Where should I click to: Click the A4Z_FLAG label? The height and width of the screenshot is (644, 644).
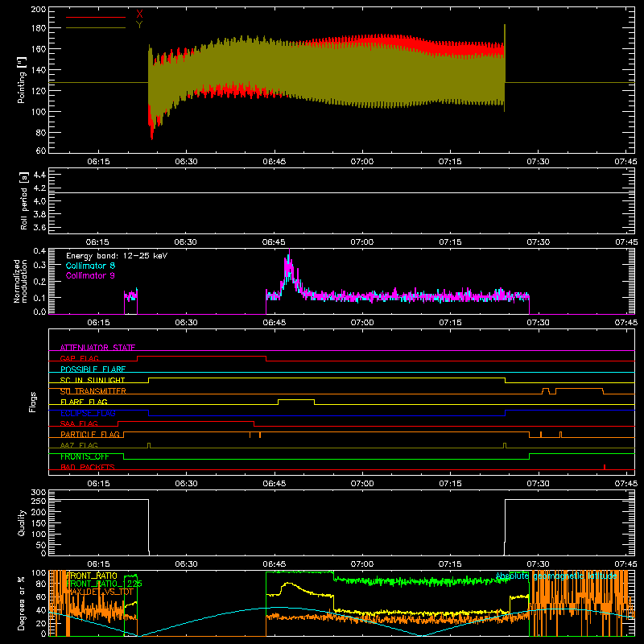click(79, 445)
